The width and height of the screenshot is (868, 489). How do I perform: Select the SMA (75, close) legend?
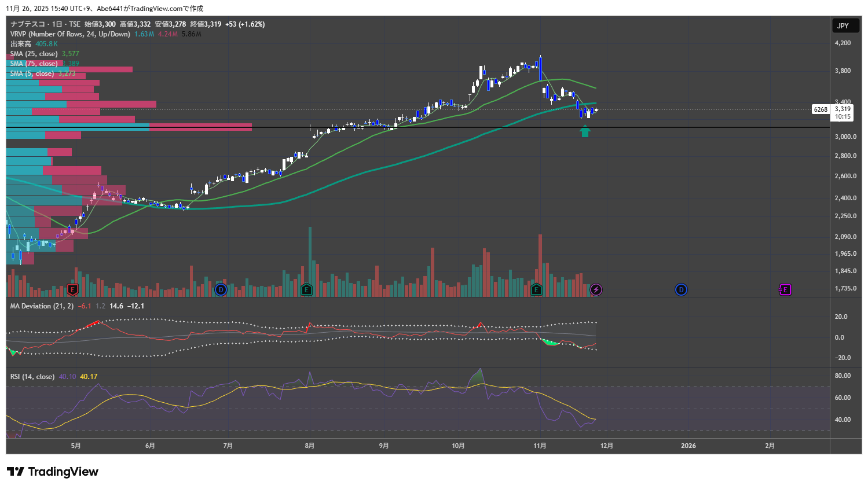pyautogui.click(x=34, y=64)
